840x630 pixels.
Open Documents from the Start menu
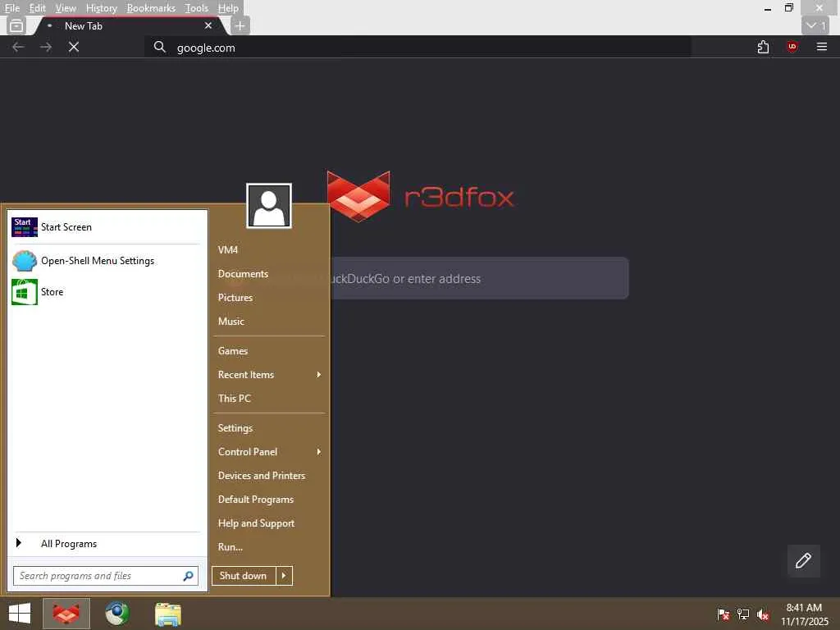269,274
